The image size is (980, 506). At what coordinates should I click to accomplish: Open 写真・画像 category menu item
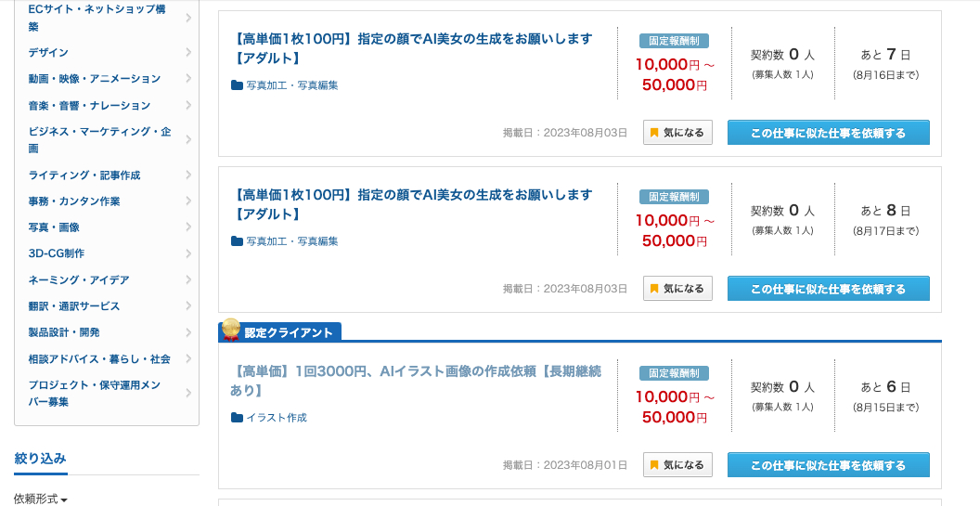coord(107,227)
